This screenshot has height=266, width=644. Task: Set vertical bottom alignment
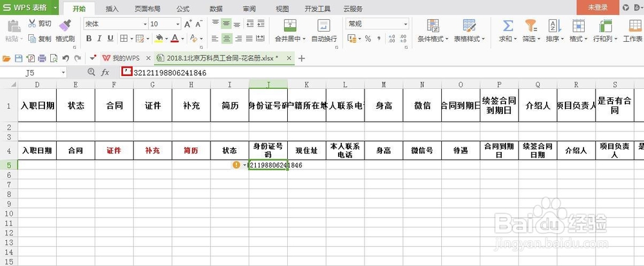tap(237, 24)
